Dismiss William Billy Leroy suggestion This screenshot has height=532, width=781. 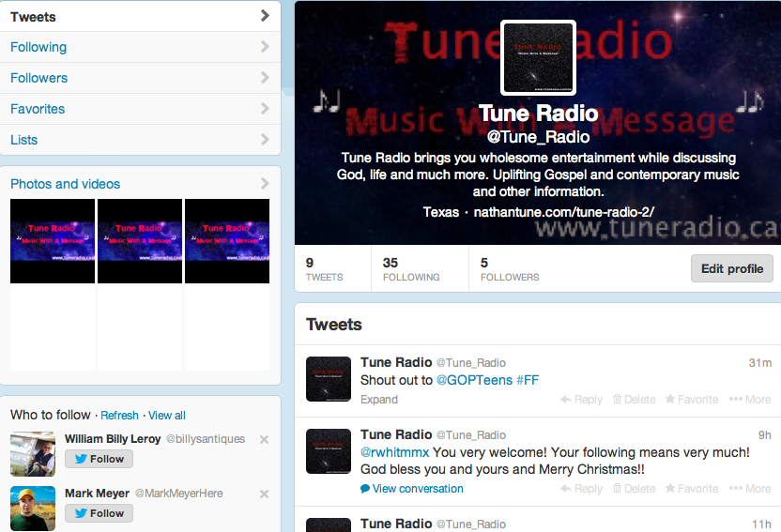[265, 439]
